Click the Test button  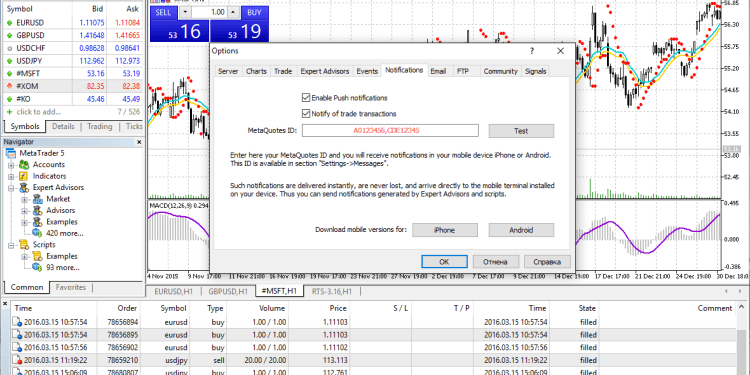click(521, 131)
